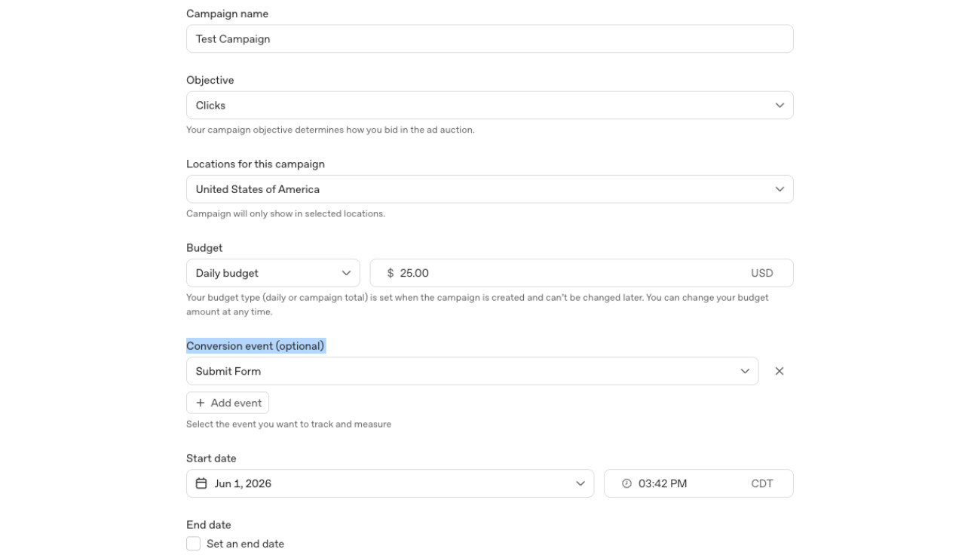Click the 'Campaign will only show' helper text
The image size is (980, 558).
[x=286, y=213]
